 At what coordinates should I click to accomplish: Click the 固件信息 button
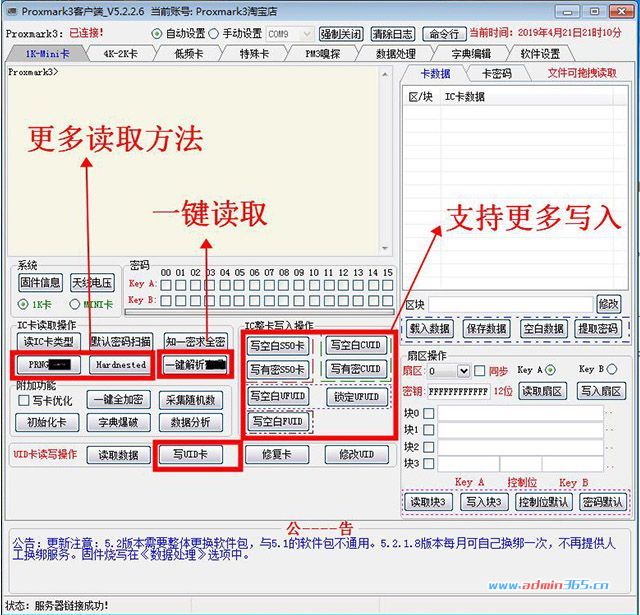tap(40, 282)
